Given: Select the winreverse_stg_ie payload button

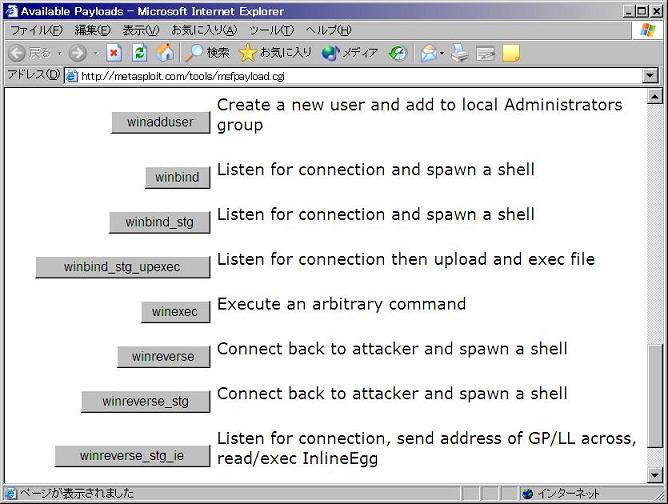Looking at the screenshot, I should coord(132,456).
